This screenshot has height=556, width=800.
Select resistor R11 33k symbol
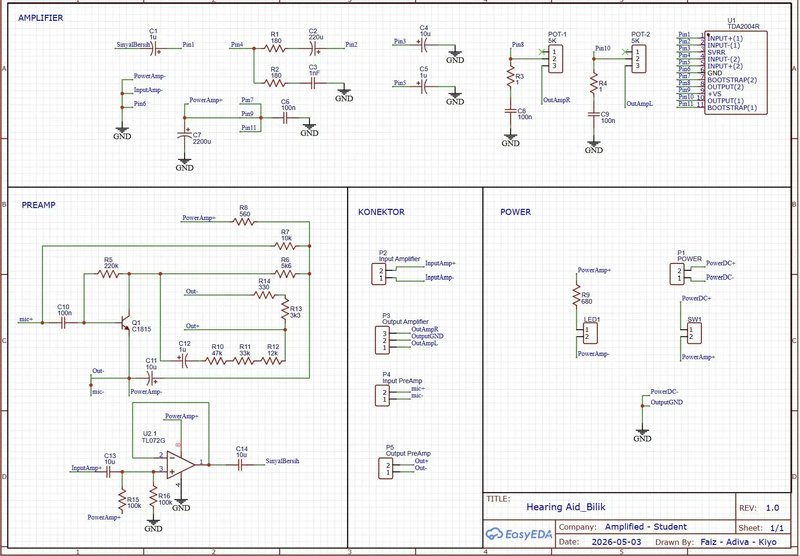(243, 361)
